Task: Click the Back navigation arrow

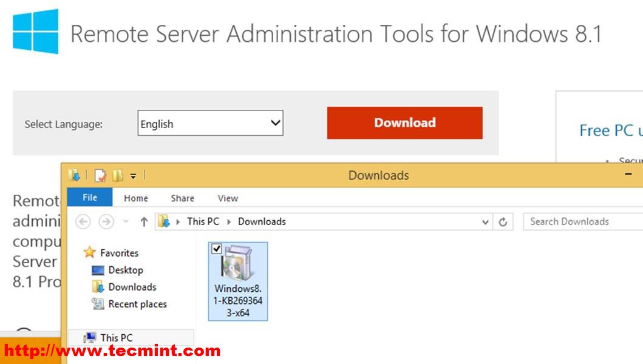Action: point(83,222)
